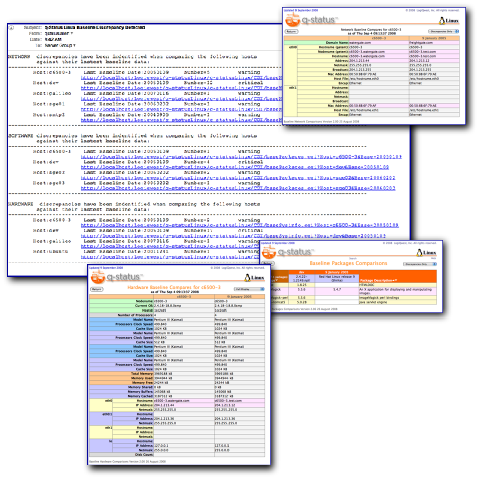Click the Return button in the Network Baseline window
The height and width of the screenshot is (478, 478).
tap(291, 31)
